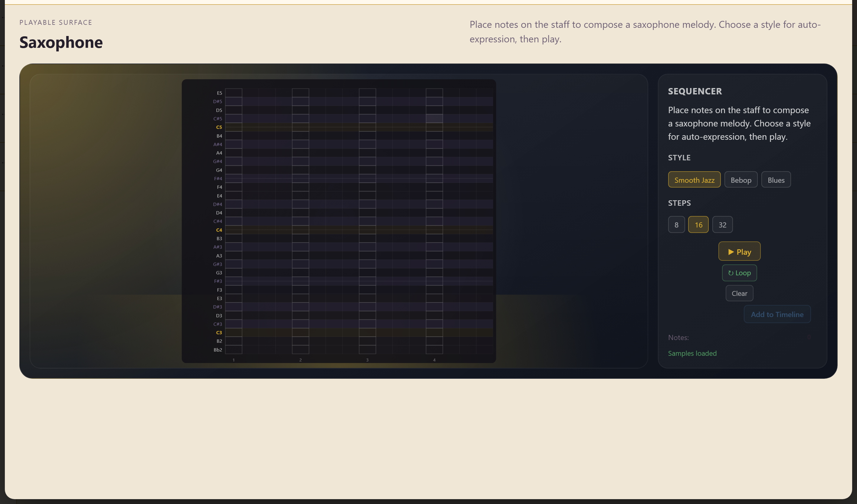
Task: Click the Bb2 pitch label
Action: tap(218, 350)
